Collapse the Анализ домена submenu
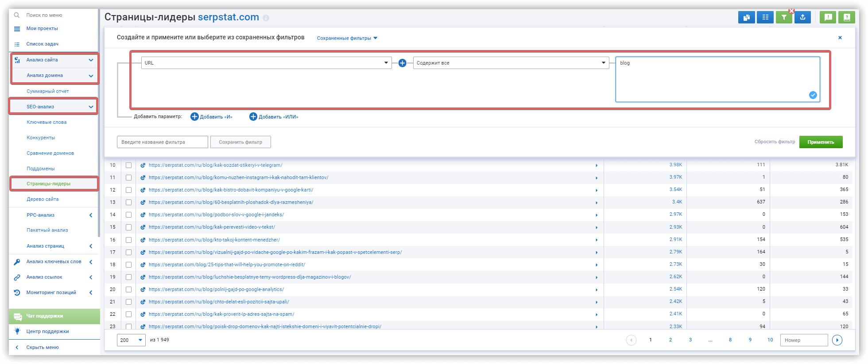The height and width of the screenshot is (364, 868). 91,76
